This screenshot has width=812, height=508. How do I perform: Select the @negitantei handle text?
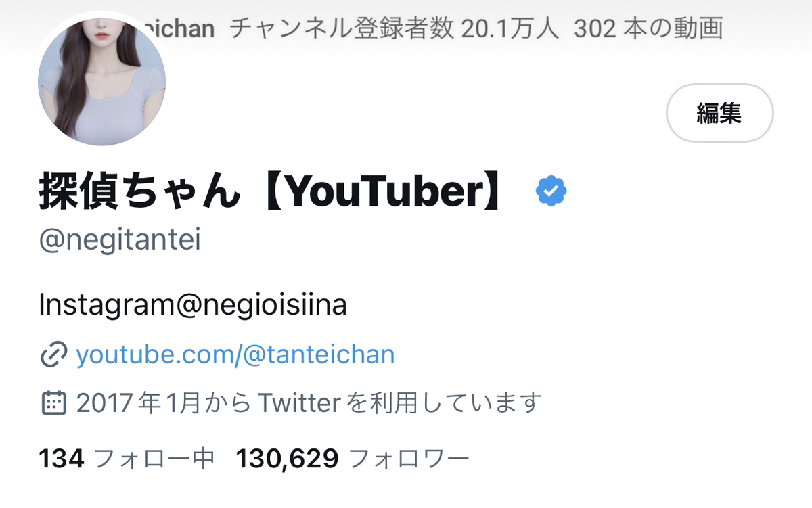pos(120,241)
